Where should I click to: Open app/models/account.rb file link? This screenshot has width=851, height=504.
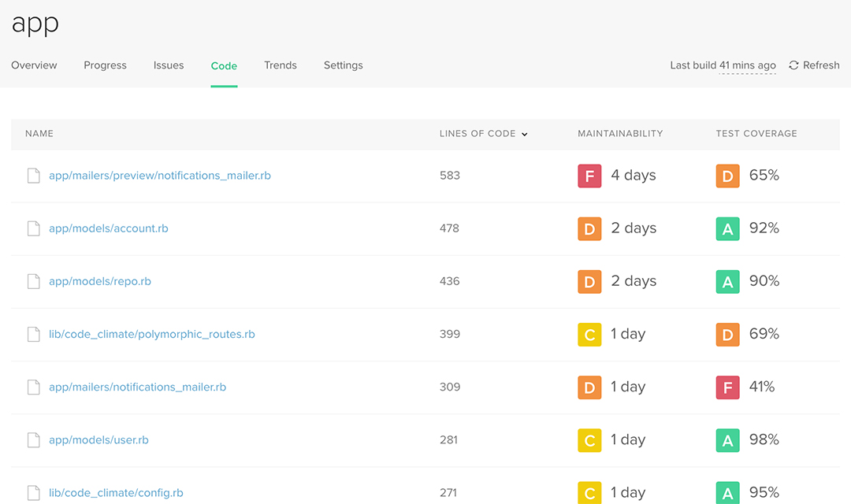(x=109, y=228)
